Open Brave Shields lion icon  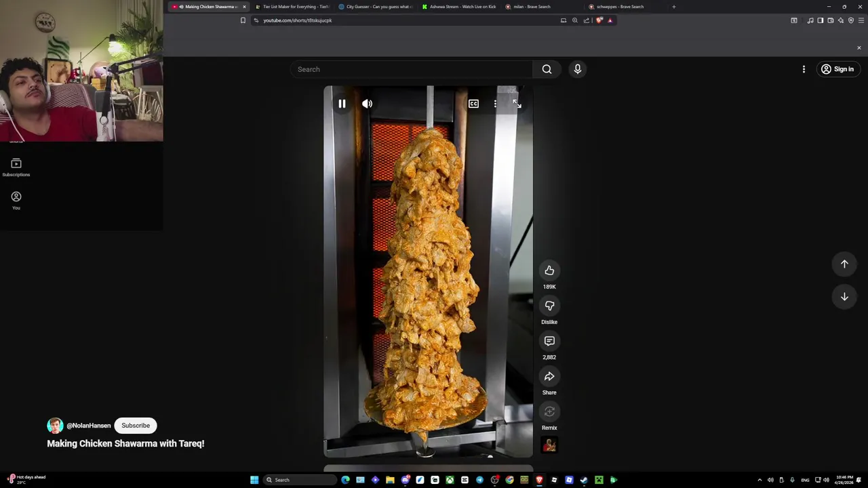[x=599, y=20]
